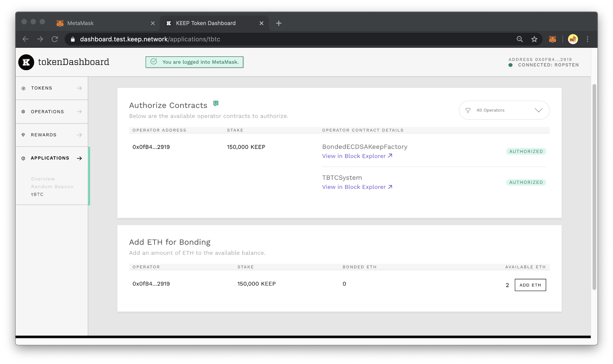The image size is (613, 364).
Task: Open a new browser tab
Action: click(x=279, y=23)
